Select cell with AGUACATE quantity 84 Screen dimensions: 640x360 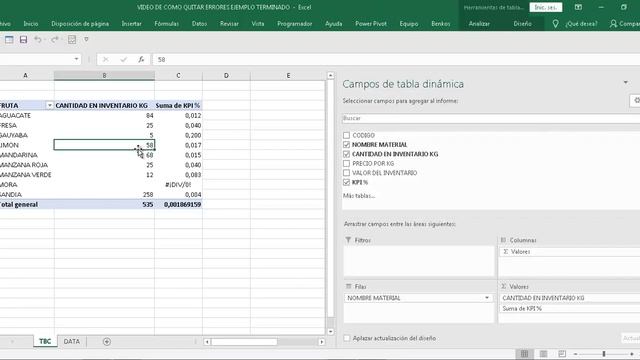[x=104, y=116]
